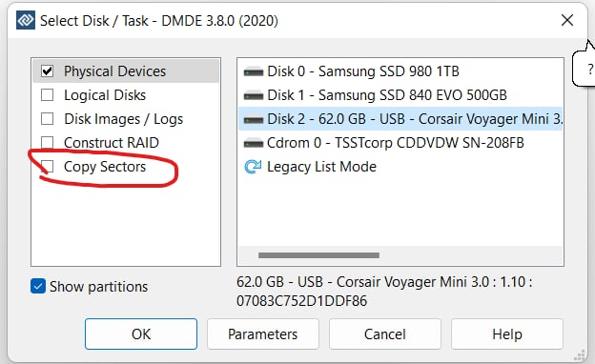595x364 pixels.
Task: Open the Help button
Action: 507,334
